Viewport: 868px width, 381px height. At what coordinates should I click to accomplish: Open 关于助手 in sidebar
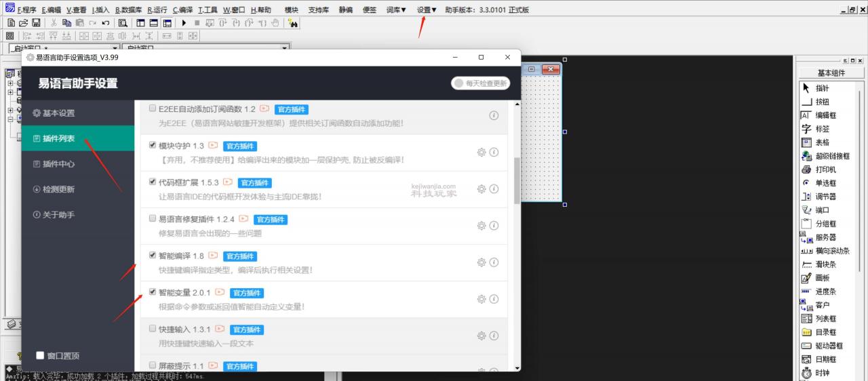pyautogui.click(x=78, y=215)
